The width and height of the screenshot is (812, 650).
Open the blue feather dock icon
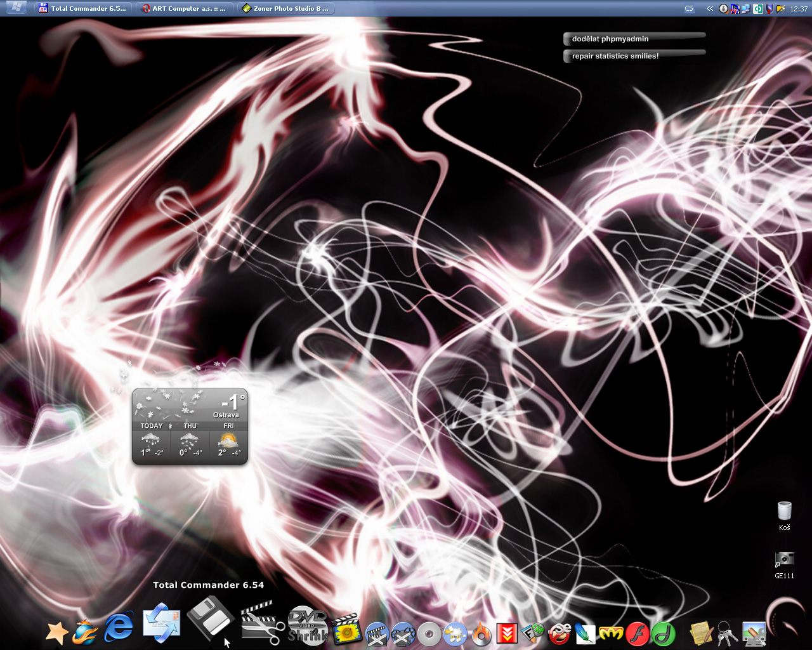tap(585, 633)
